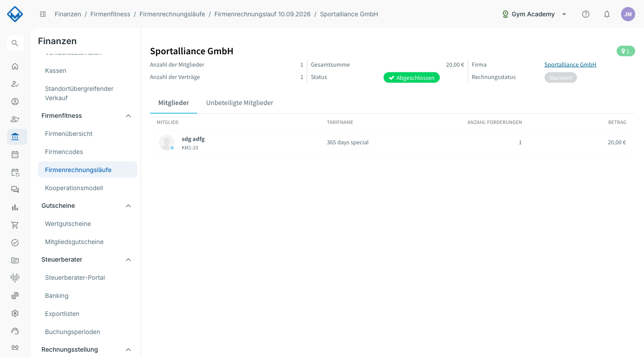
Task: Switch to the Mitglieder tab
Action: pos(174,103)
